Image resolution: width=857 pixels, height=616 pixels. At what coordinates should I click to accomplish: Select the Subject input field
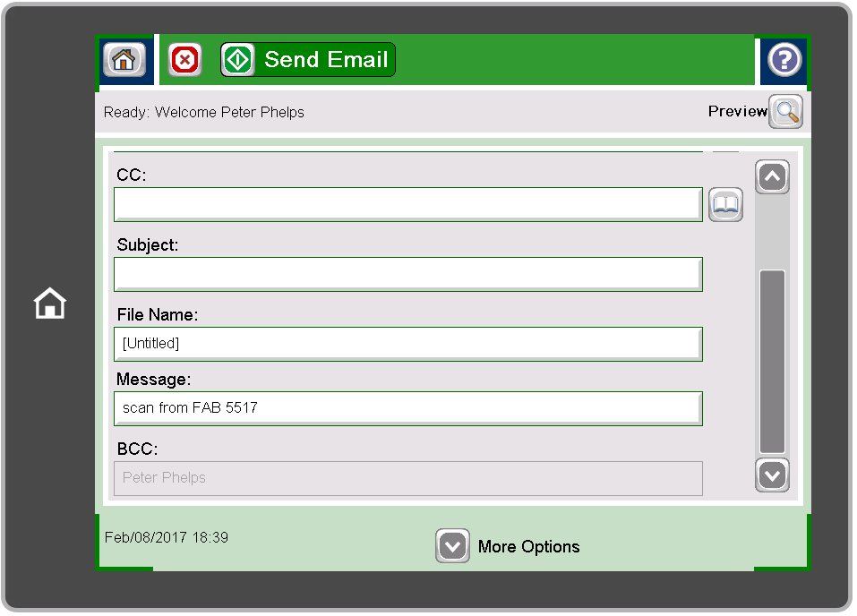[x=408, y=274]
